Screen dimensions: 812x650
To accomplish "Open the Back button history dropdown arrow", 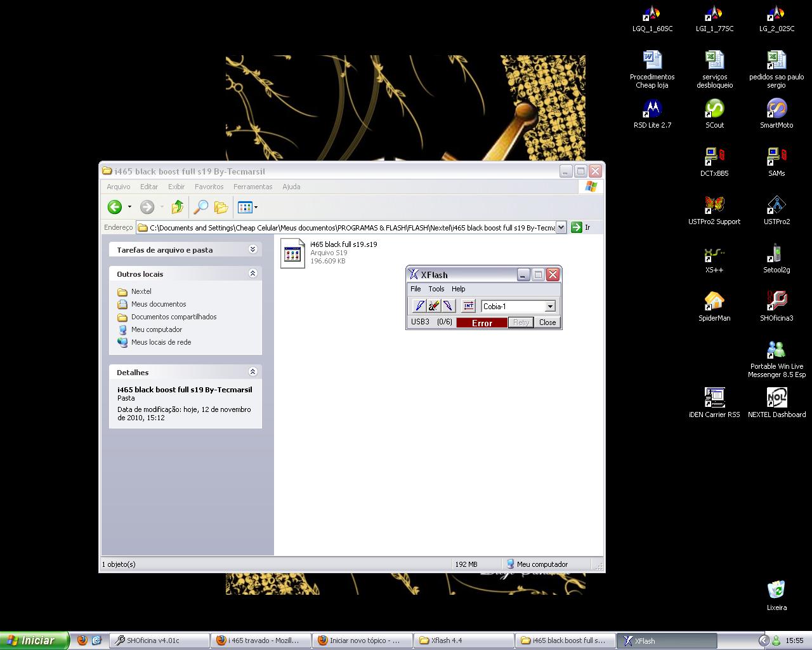I will (129, 207).
